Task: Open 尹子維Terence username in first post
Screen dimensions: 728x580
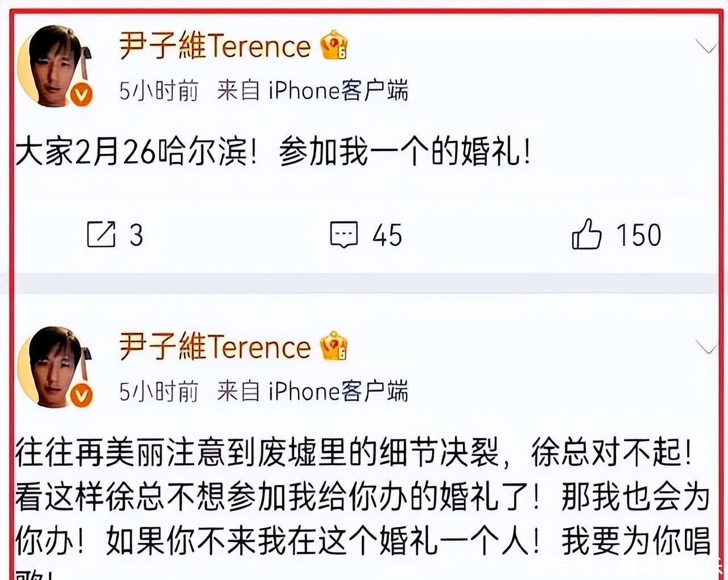Action: 215,46
